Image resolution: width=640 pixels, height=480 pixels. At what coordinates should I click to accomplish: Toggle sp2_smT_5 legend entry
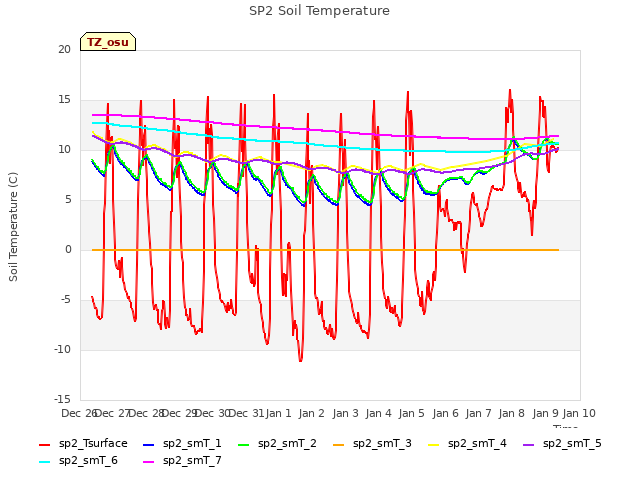point(562,444)
